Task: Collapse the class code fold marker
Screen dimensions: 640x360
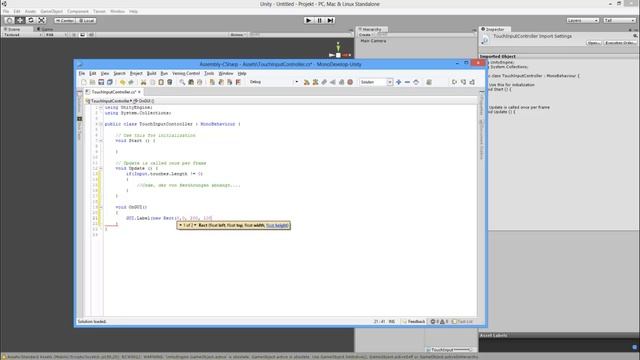Action: [x=101, y=124]
